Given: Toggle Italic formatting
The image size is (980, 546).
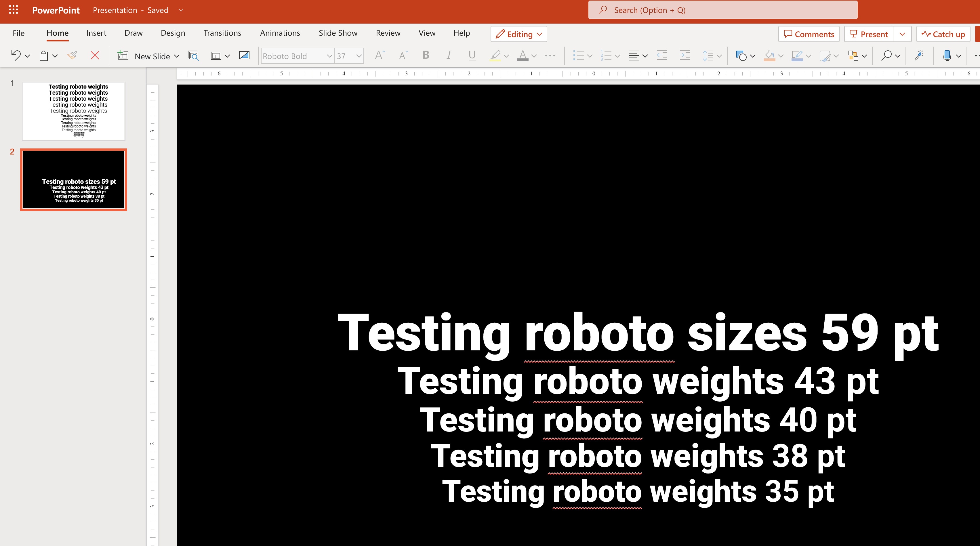Looking at the screenshot, I should point(449,56).
